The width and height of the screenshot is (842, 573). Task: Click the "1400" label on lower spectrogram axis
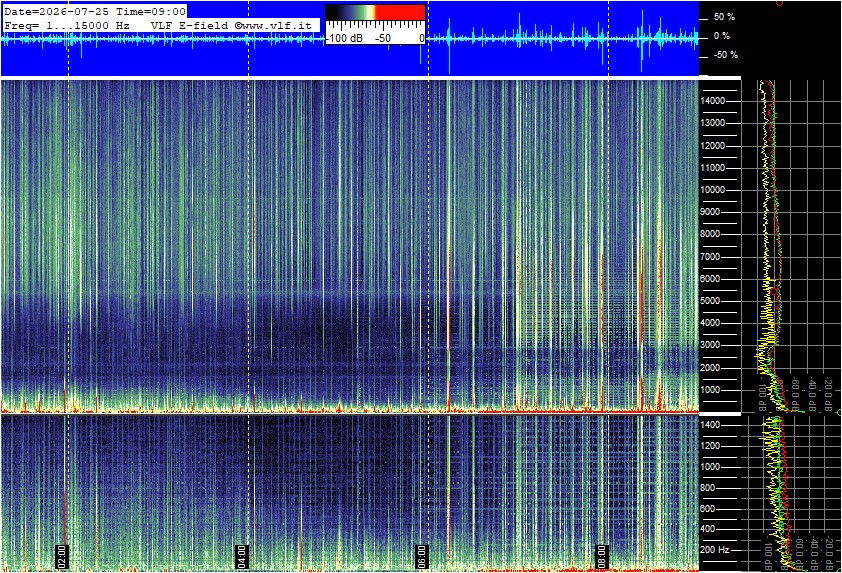710,425
